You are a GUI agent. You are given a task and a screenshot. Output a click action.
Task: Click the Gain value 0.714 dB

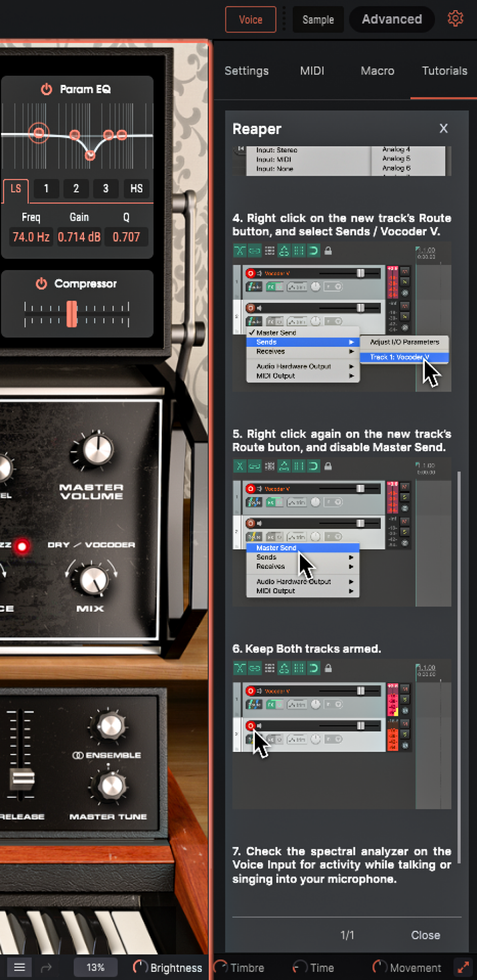click(x=79, y=237)
